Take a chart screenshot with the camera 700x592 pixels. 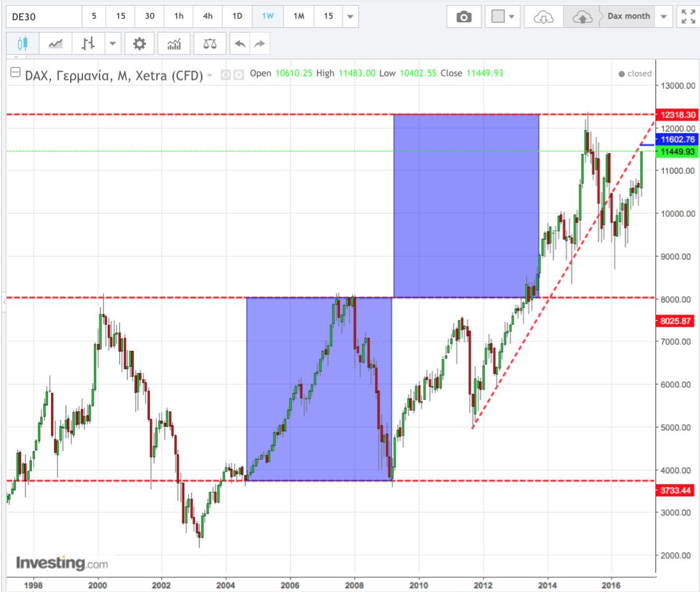tap(463, 17)
